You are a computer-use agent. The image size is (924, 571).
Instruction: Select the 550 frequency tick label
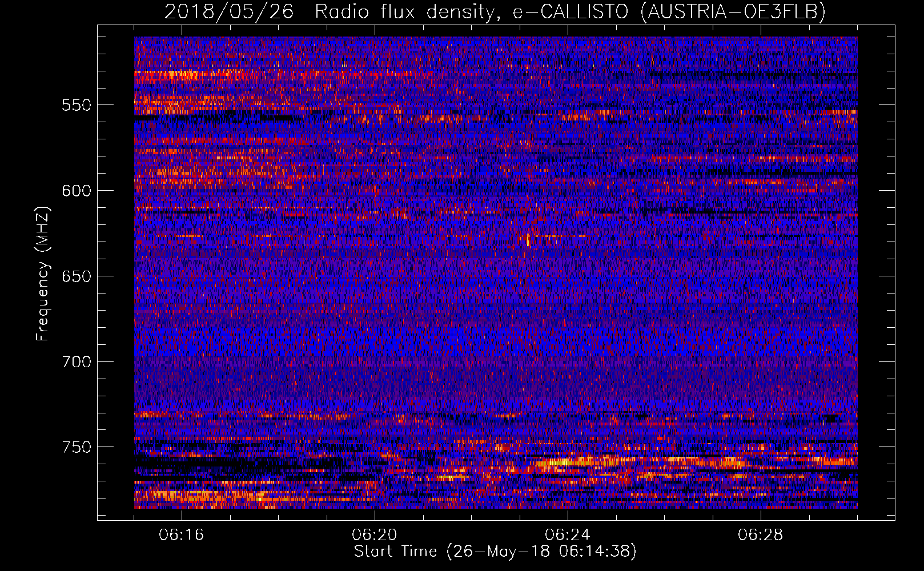coord(77,105)
